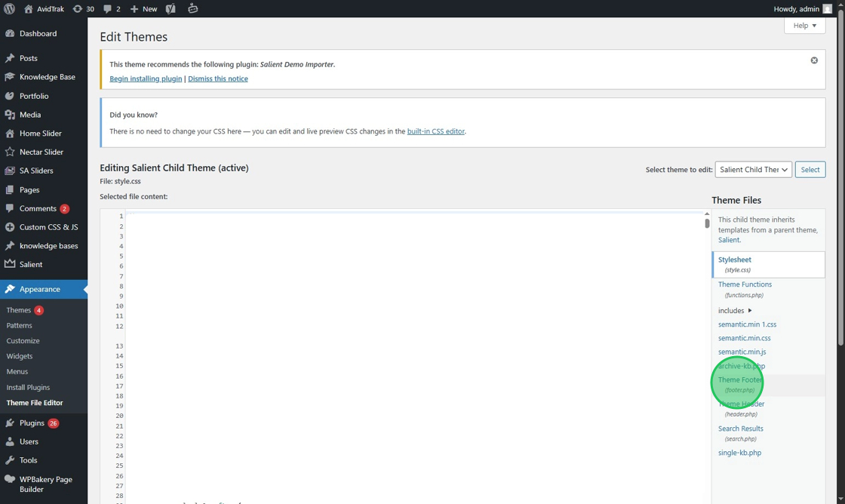Click the Home Slider house icon
Screen dimensions: 845x504
(10, 133)
